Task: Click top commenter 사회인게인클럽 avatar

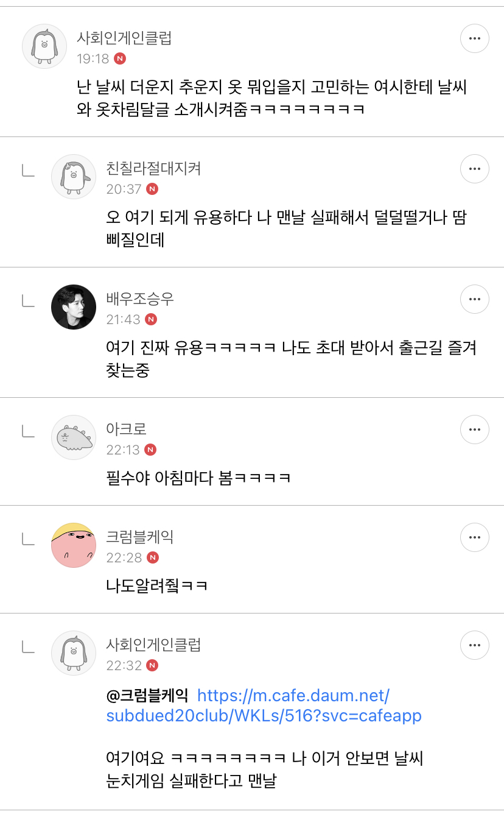Action: click(44, 46)
